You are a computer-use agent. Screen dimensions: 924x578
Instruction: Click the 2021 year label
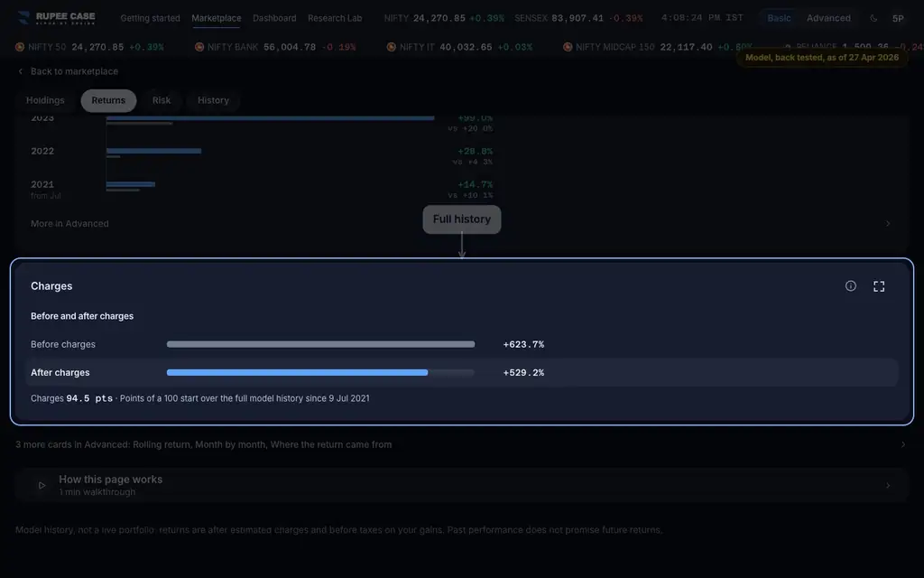(42, 184)
